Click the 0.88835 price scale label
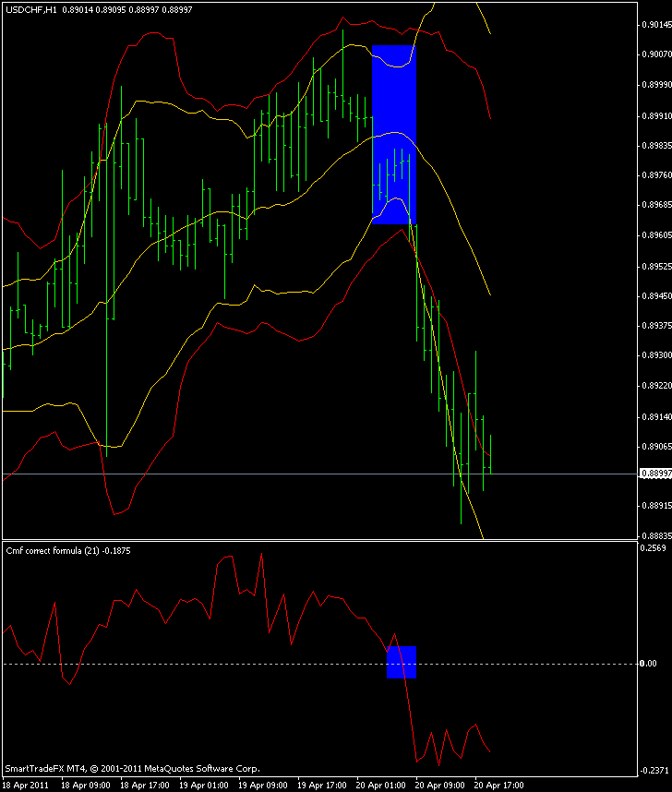Screen dimensions: 672x792 655,535
